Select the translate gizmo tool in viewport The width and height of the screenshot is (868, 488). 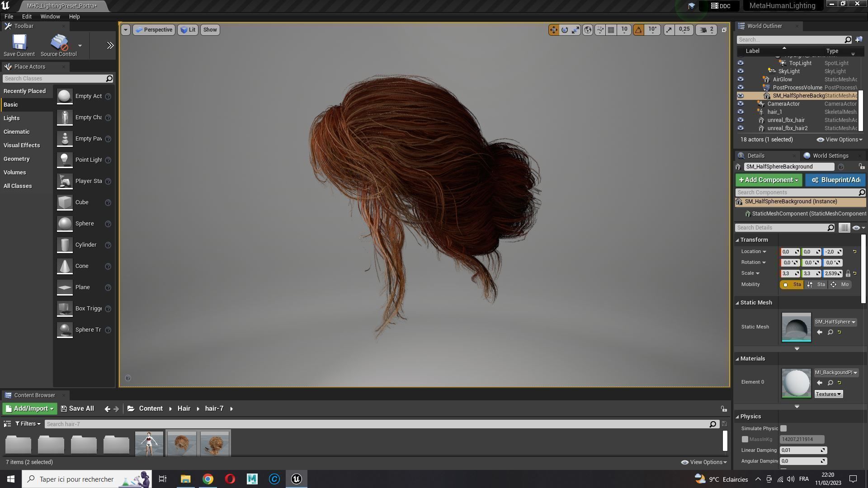click(553, 30)
